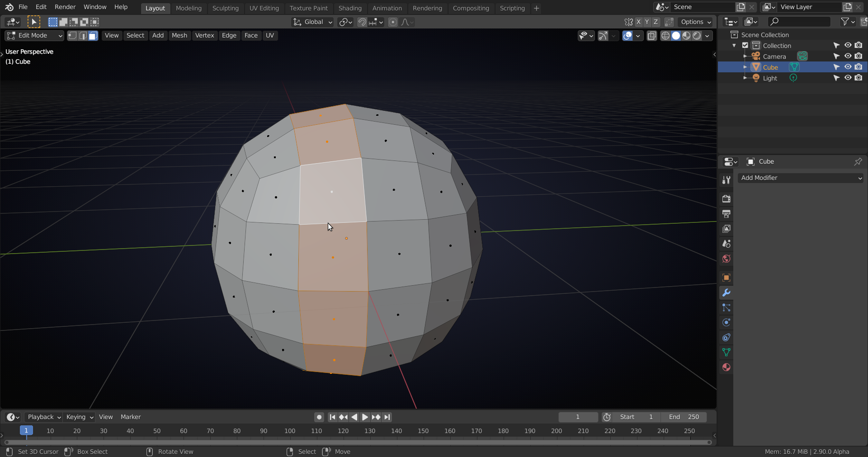This screenshot has height=457, width=868.
Task: Toggle X-Ray viewport mode
Action: coord(651,36)
